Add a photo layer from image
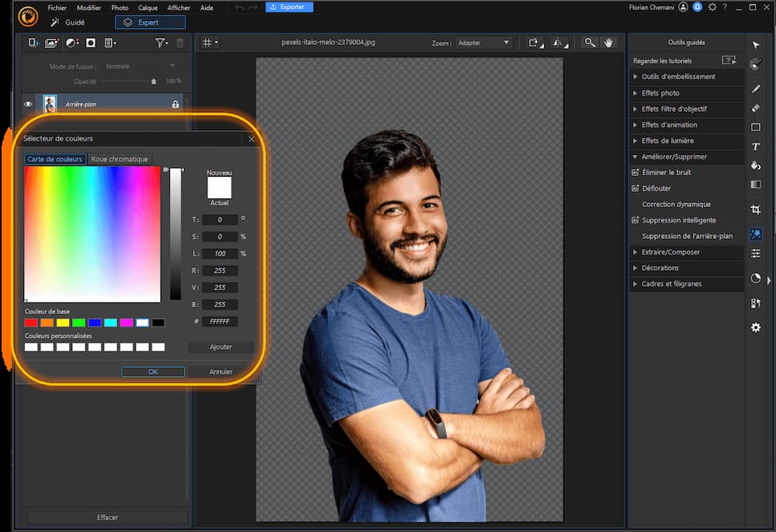 52,43
